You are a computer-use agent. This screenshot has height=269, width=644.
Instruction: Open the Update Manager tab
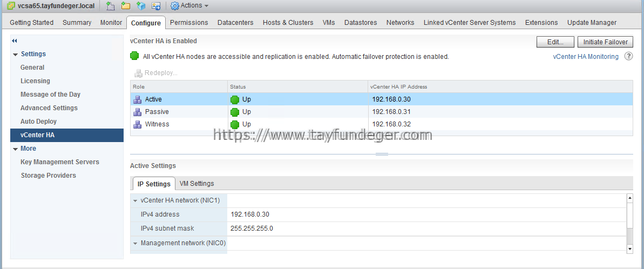(592, 23)
